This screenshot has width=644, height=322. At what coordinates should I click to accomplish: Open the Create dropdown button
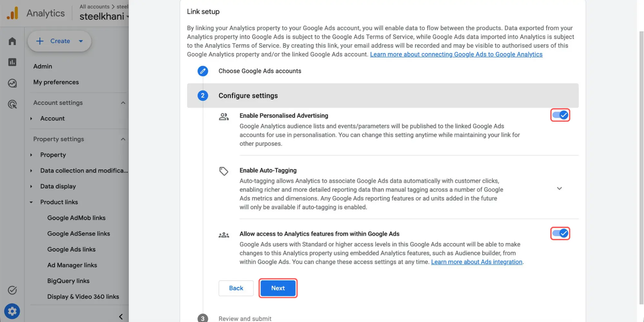[60, 41]
